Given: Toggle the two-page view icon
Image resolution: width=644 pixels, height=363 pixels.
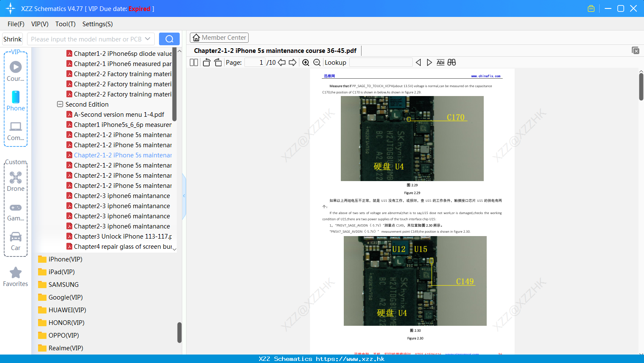Looking at the screenshot, I should [x=194, y=63].
